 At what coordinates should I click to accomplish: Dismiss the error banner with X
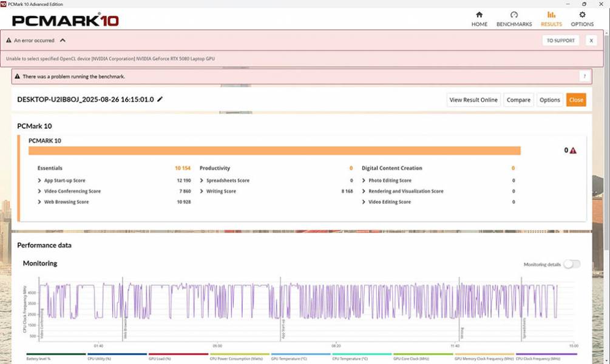(x=591, y=41)
